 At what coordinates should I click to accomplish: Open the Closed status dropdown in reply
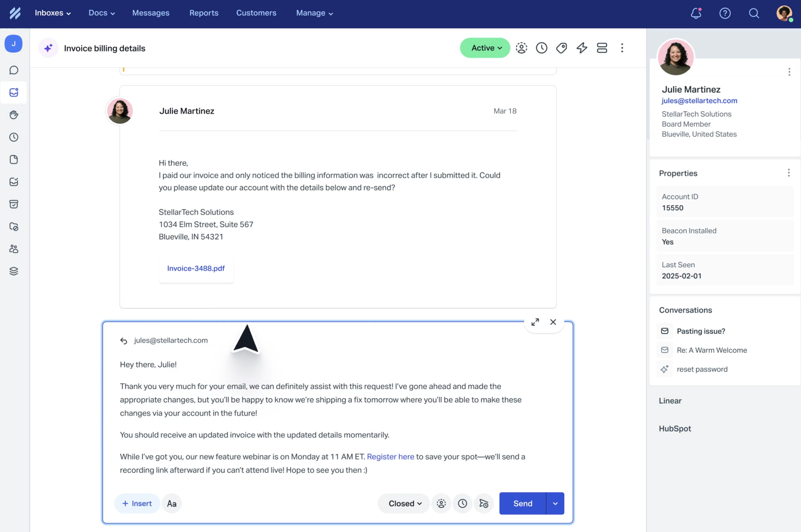tap(404, 503)
